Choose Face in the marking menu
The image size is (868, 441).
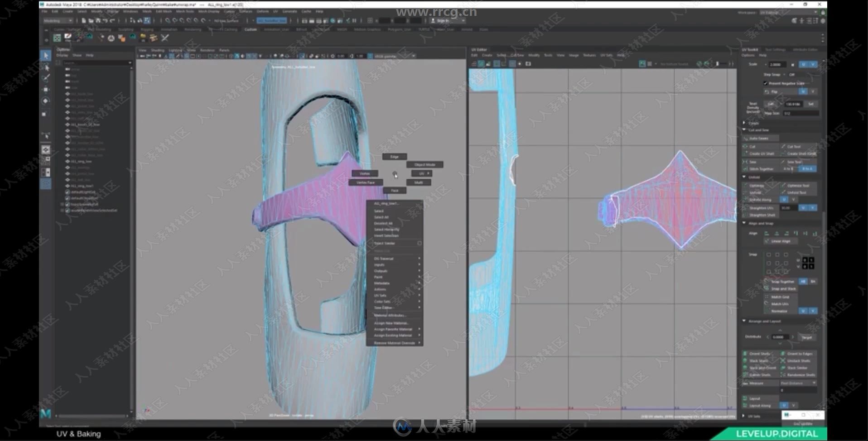[395, 191]
